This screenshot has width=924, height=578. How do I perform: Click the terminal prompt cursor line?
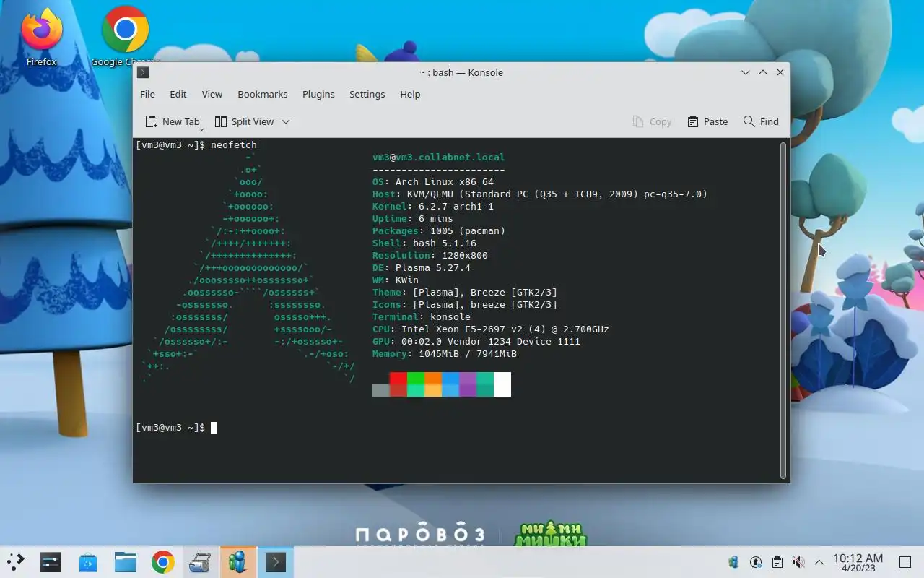pyautogui.click(x=176, y=428)
